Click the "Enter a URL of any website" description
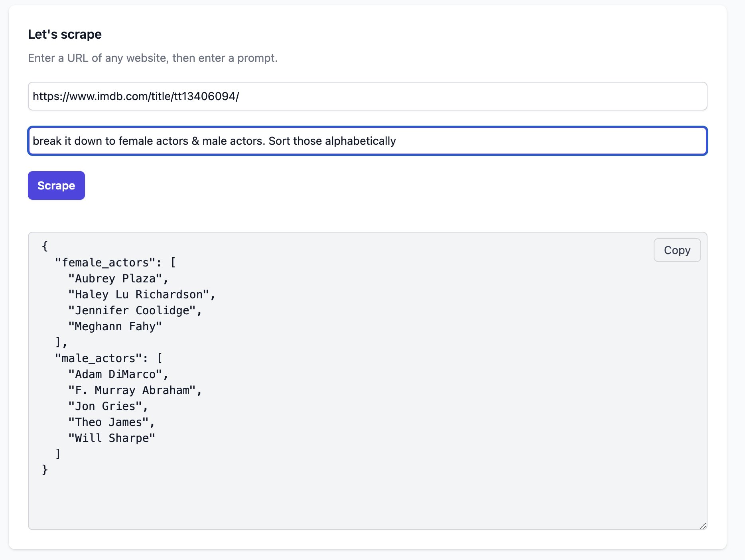Image resolution: width=745 pixels, height=560 pixels. (152, 58)
